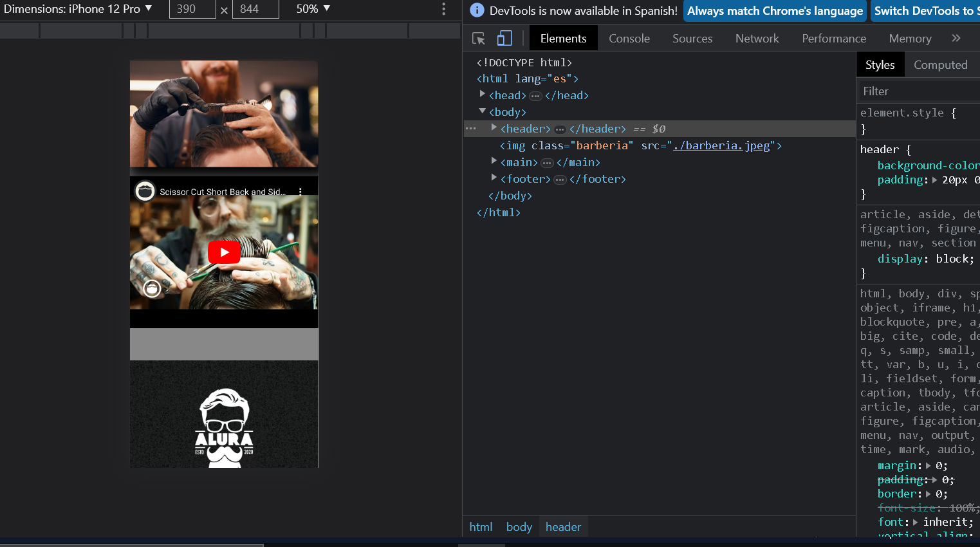Click body in the breadcrumb bar
The image size is (980, 547).
[519, 527]
